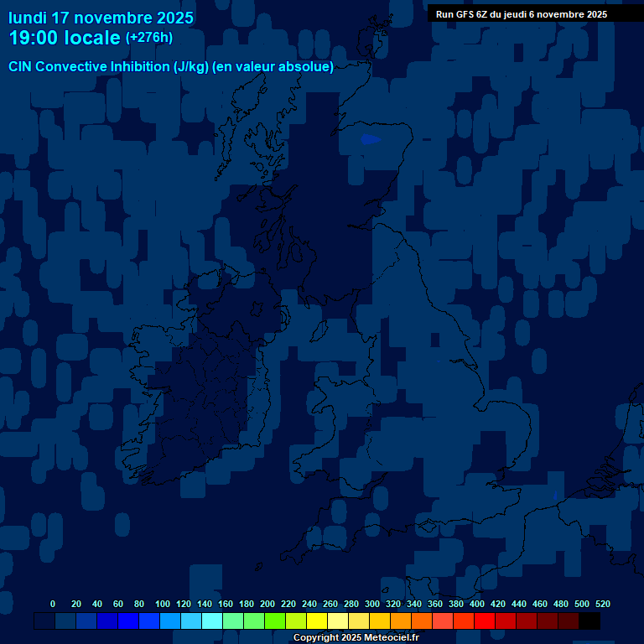Click the legend value '100'
Image resolution: width=644 pixels, height=644 pixels.
pyautogui.click(x=163, y=604)
